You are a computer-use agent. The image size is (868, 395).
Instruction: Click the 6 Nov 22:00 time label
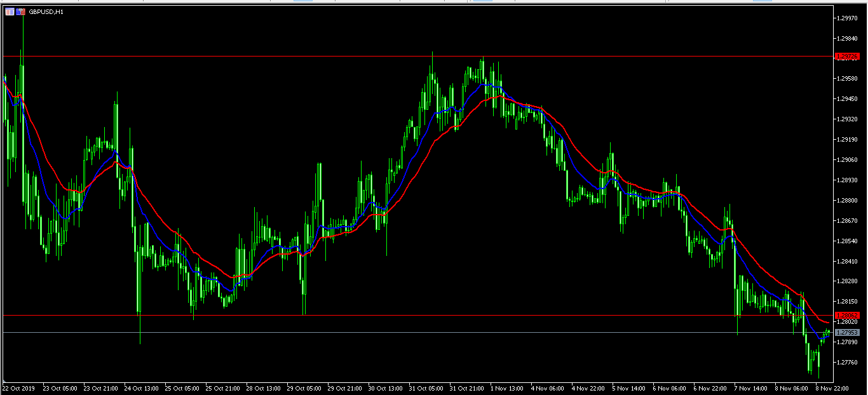710,387
